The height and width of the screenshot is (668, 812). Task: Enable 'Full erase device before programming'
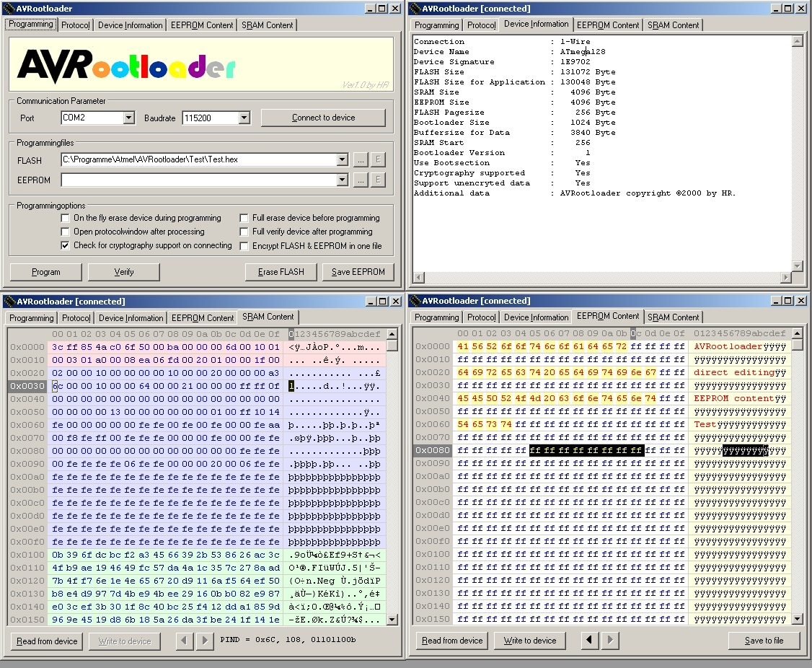(x=244, y=218)
